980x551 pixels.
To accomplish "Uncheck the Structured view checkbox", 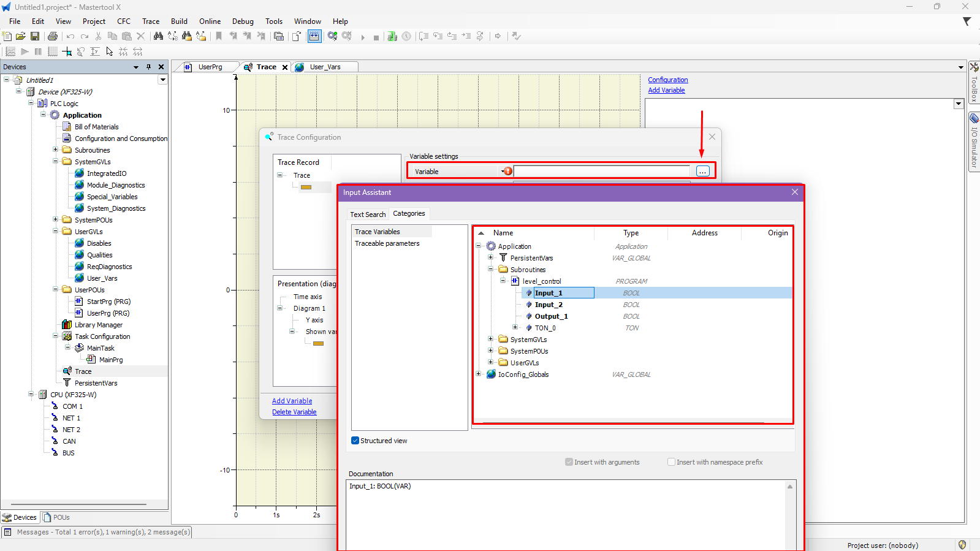I will (x=355, y=441).
